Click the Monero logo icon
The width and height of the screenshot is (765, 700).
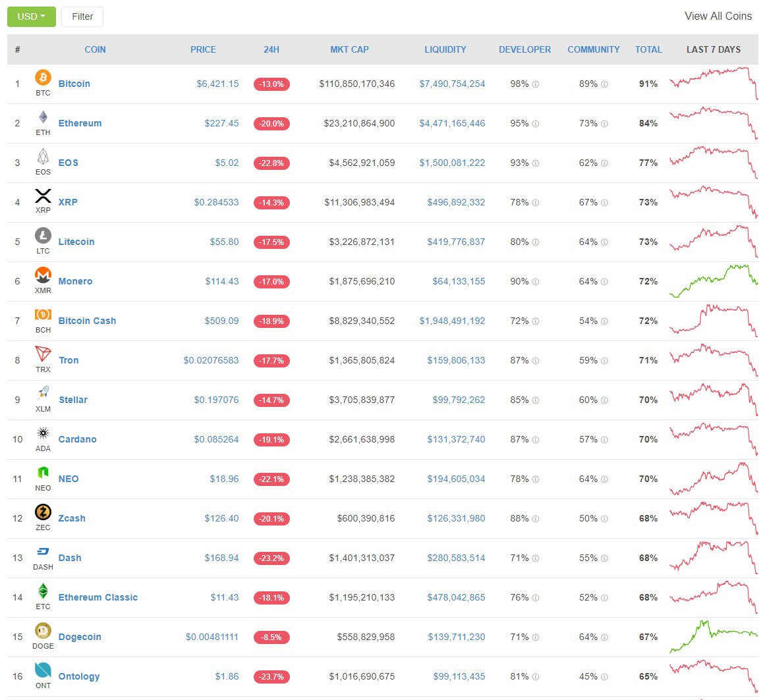43,275
